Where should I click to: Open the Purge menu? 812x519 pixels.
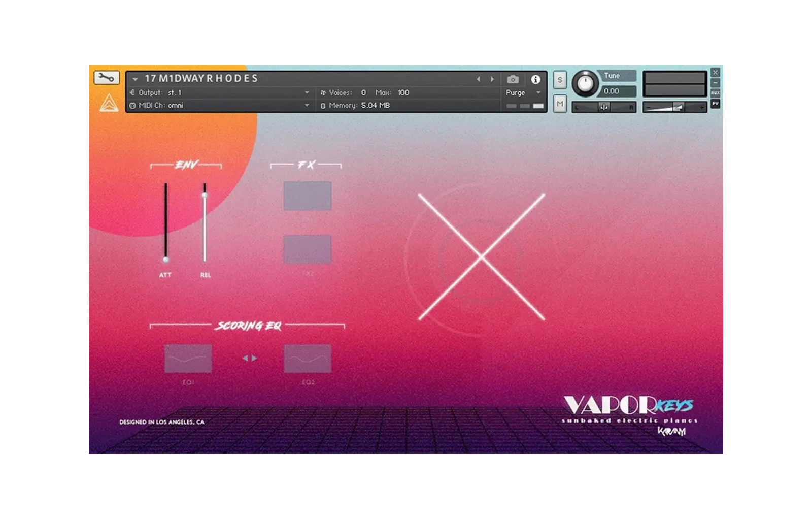(517, 93)
